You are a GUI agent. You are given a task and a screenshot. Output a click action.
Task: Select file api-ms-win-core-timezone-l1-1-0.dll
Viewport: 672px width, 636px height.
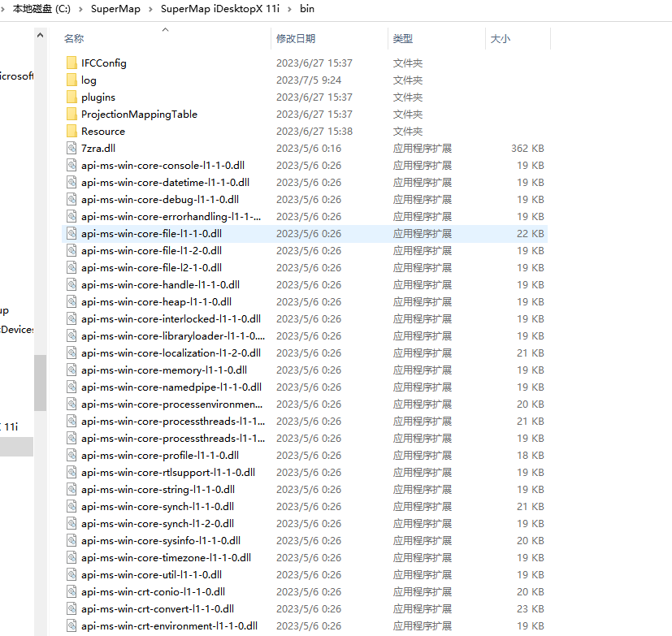pyautogui.click(x=304, y=558)
